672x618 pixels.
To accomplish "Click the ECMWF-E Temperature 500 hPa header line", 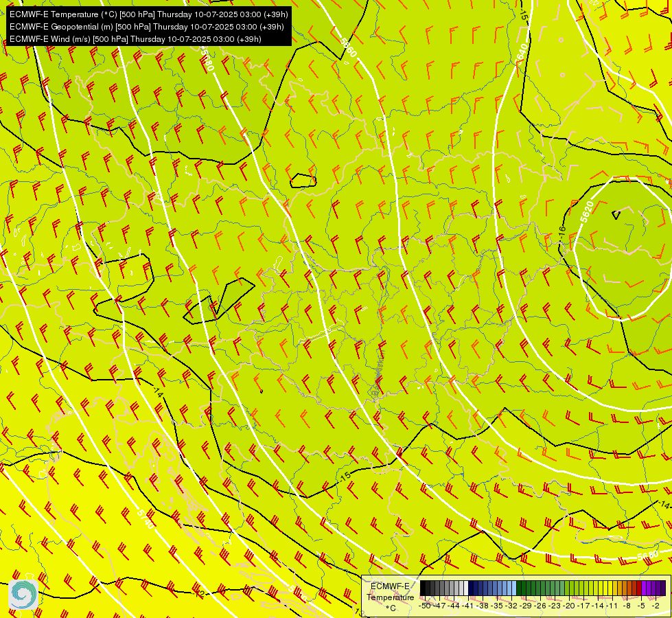I will point(149,14).
